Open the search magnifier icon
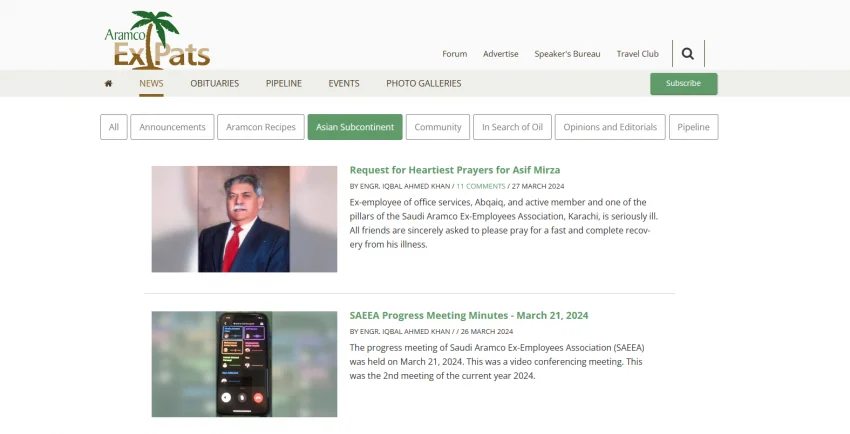Image resolution: width=850 pixels, height=434 pixels. click(x=687, y=54)
